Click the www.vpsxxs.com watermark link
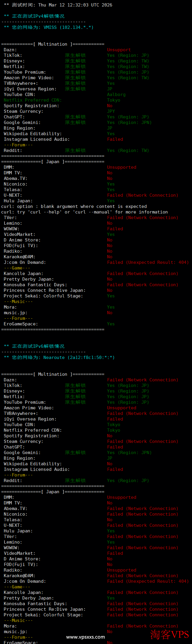Screen dimensions: 192x644 pos(85,637)
